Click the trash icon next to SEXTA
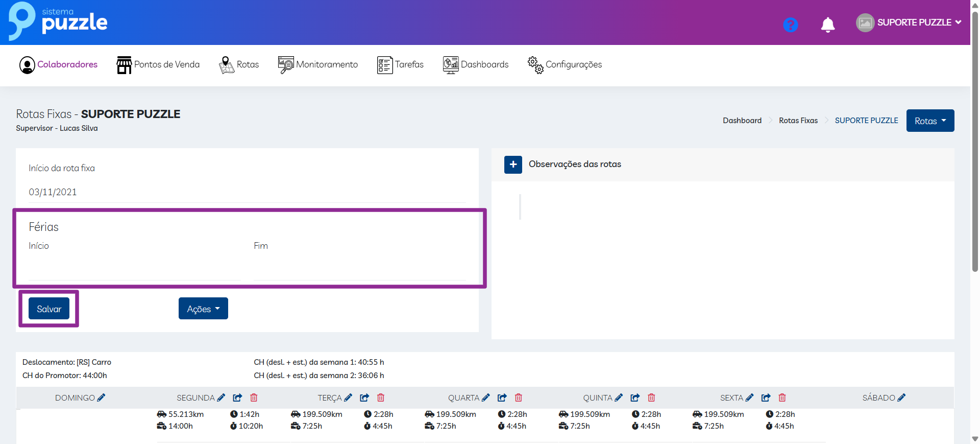The width and height of the screenshot is (980, 444). pyautogui.click(x=782, y=398)
